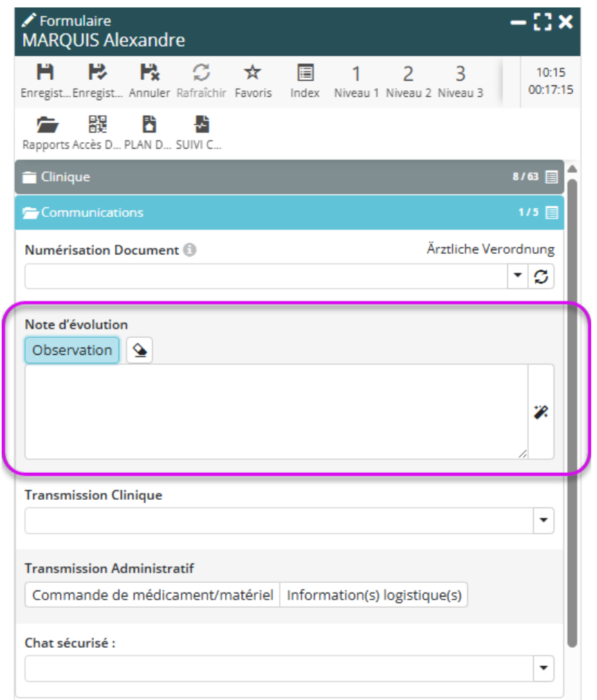Switch to Niveau 2 view
This screenshot has width=597, height=700.
(x=408, y=80)
